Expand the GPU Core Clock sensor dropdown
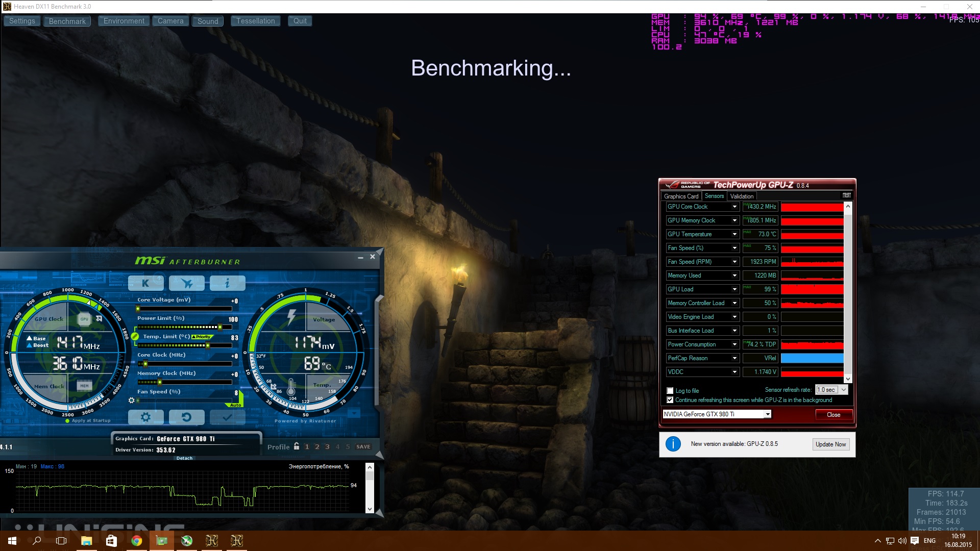The height and width of the screenshot is (551, 980). click(734, 207)
